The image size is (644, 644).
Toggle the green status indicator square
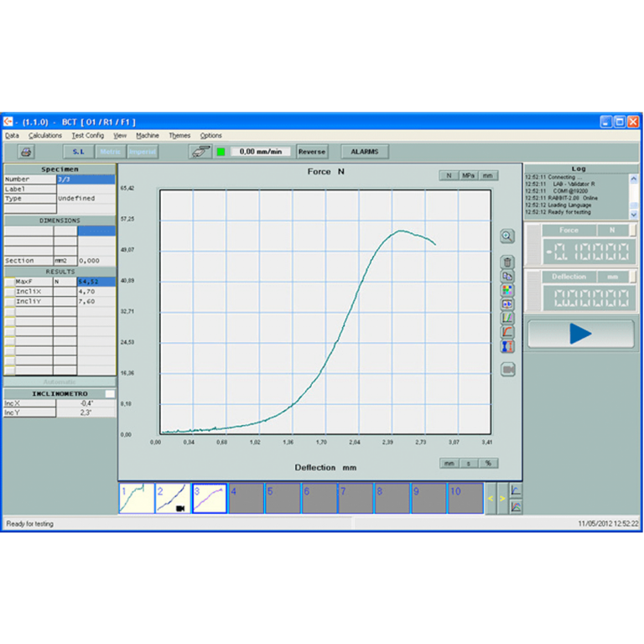pos(221,152)
